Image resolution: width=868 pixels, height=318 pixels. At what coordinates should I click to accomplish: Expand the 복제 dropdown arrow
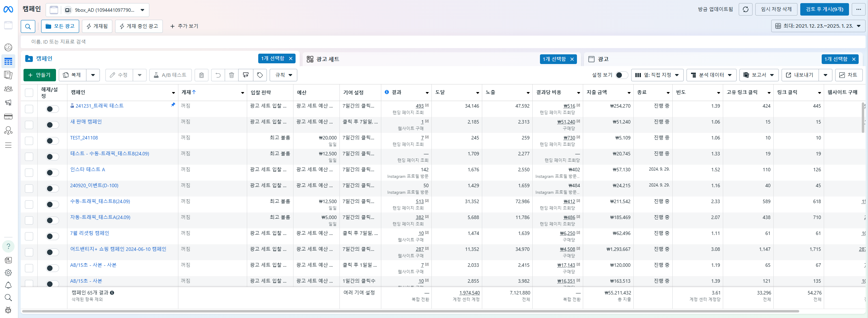pyautogui.click(x=93, y=75)
